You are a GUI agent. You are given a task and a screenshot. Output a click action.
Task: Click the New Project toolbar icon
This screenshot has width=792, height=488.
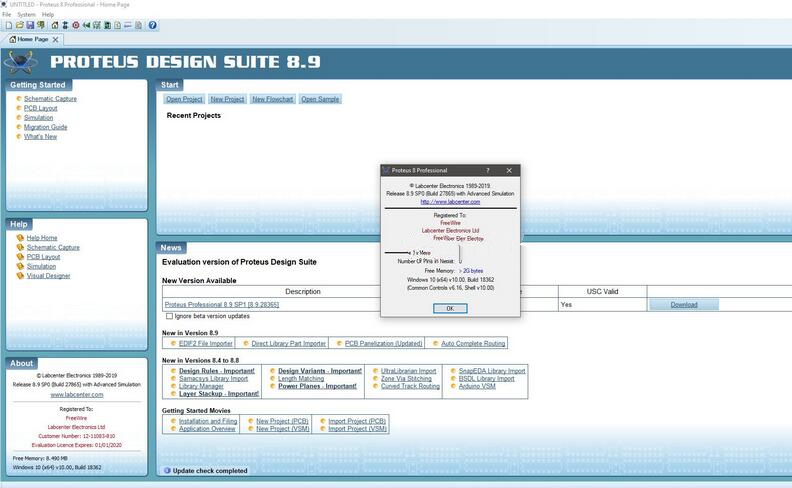point(9,25)
